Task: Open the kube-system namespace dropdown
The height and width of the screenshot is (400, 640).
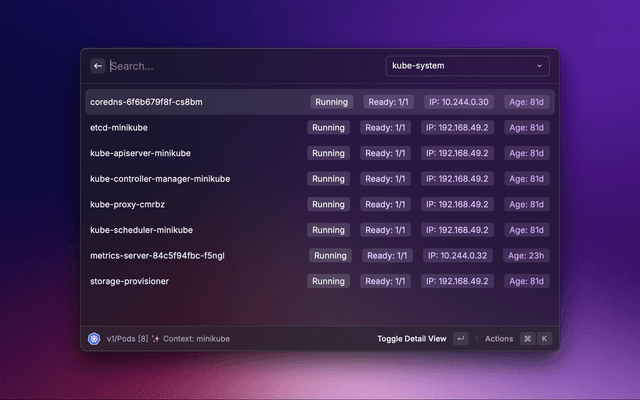Action: [x=467, y=66]
